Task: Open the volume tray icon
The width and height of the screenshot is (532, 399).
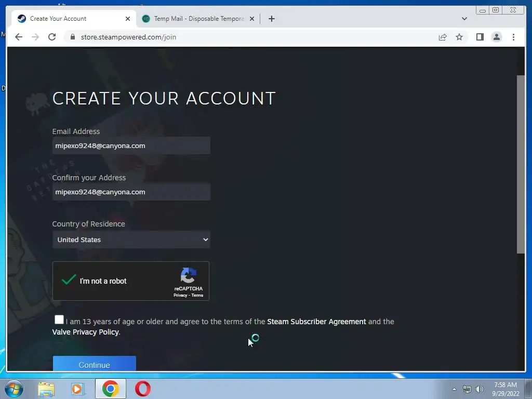Action: (479, 389)
